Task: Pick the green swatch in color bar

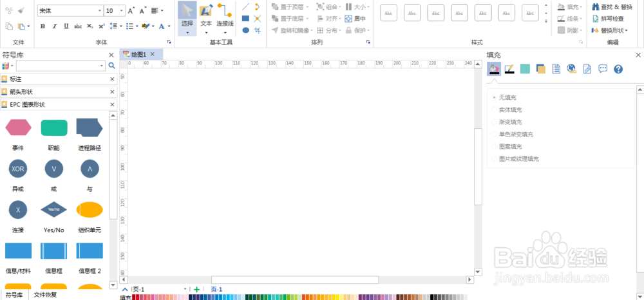Action: click(285, 297)
